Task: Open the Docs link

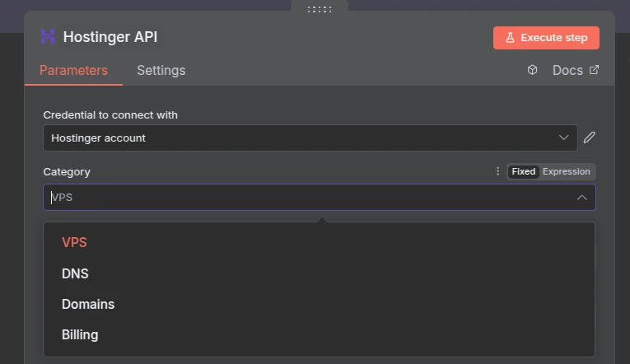Action: tap(567, 70)
